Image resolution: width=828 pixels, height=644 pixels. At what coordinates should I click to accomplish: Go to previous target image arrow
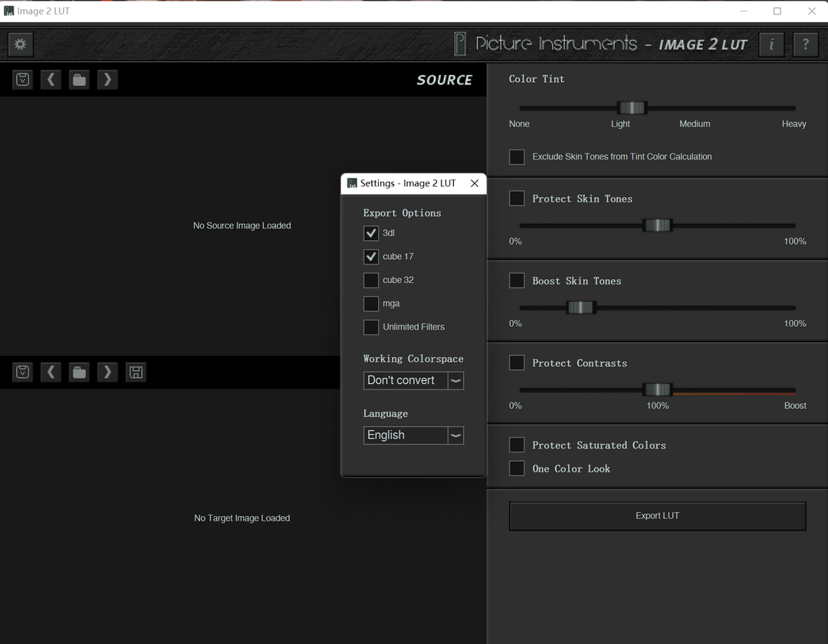(51, 372)
